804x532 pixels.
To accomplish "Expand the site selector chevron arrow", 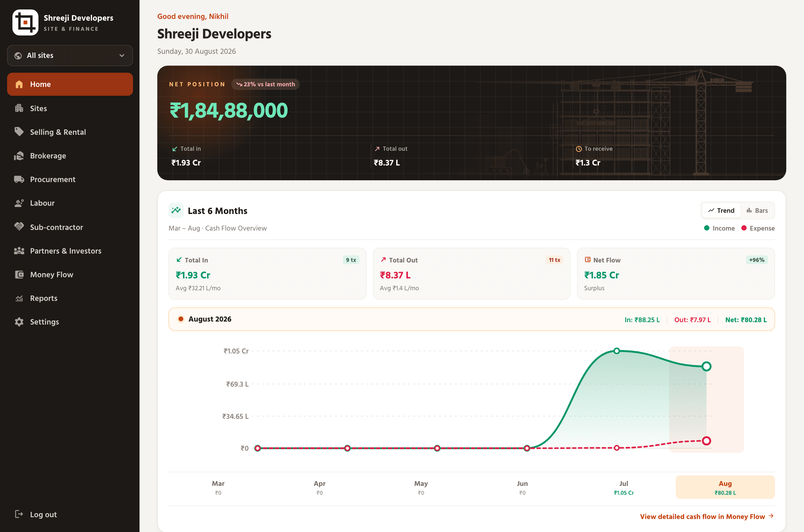I will pyautogui.click(x=122, y=56).
